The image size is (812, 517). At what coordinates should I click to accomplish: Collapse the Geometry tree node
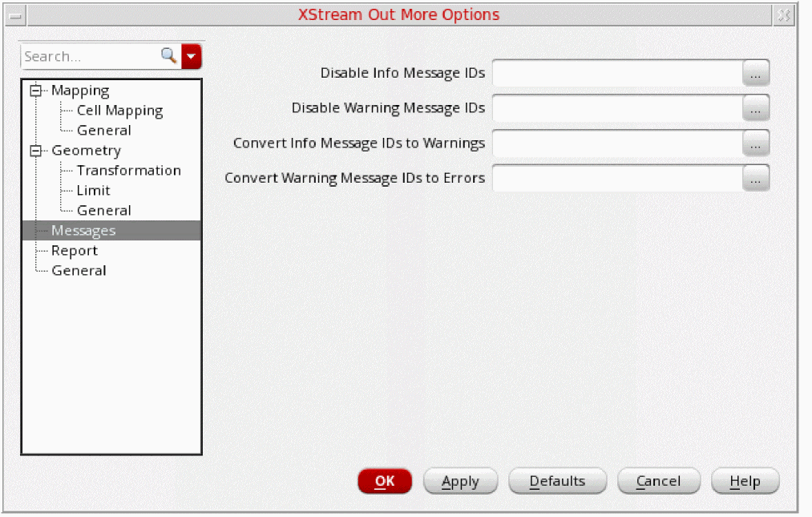click(35, 151)
